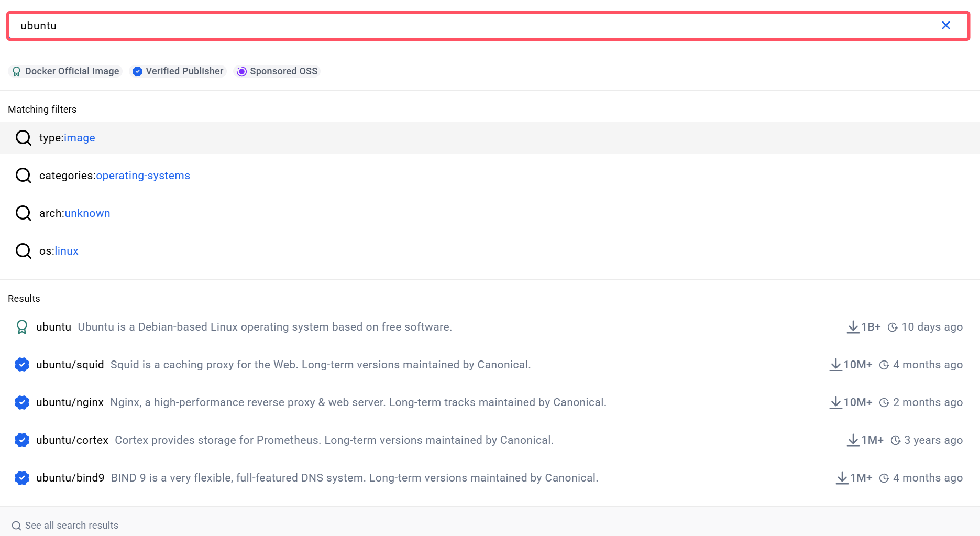Click the verified badge beside ubuntu/cortex
980x536 pixels.
tap(22, 440)
